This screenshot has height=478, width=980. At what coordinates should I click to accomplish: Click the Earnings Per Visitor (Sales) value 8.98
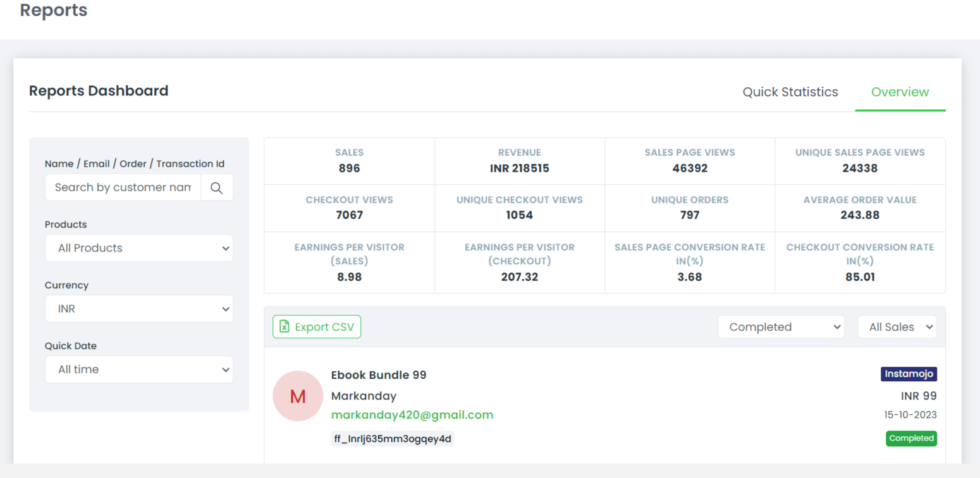349,277
